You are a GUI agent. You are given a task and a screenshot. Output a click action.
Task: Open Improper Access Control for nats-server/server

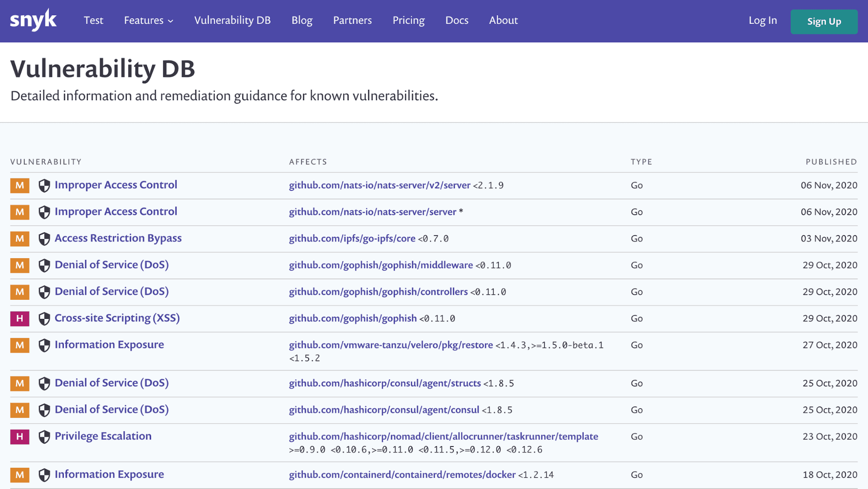(116, 211)
